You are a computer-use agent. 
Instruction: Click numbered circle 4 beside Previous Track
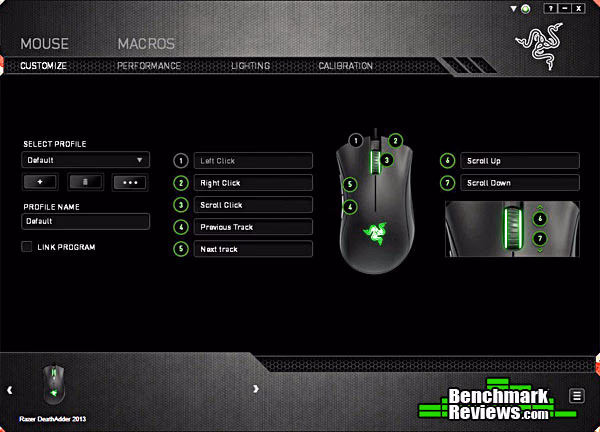pyautogui.click(x=181, y=227)
